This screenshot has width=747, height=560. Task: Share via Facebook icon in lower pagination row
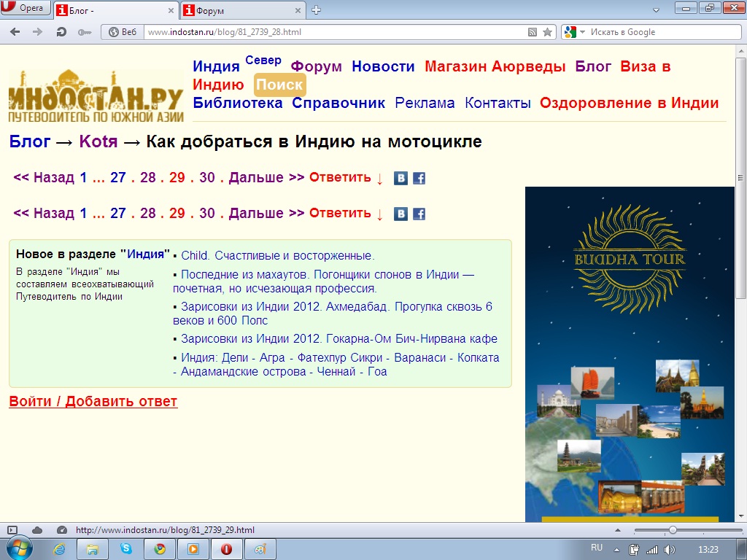(x=419, y=214)
